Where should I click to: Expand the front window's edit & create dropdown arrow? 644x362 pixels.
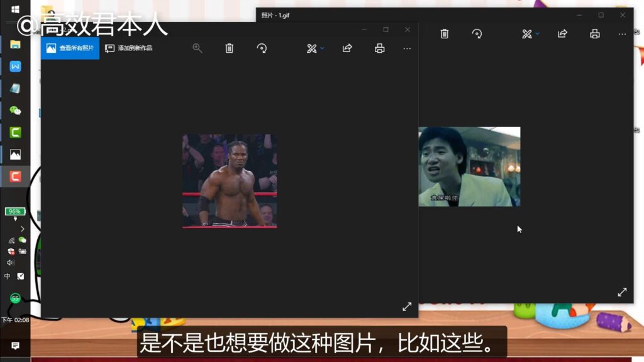323,48
